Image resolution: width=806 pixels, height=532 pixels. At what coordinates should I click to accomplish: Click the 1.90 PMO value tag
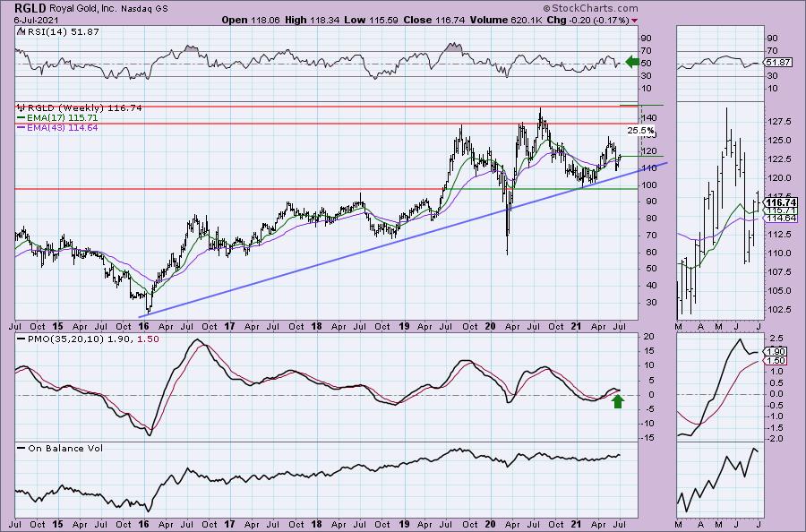776,352
